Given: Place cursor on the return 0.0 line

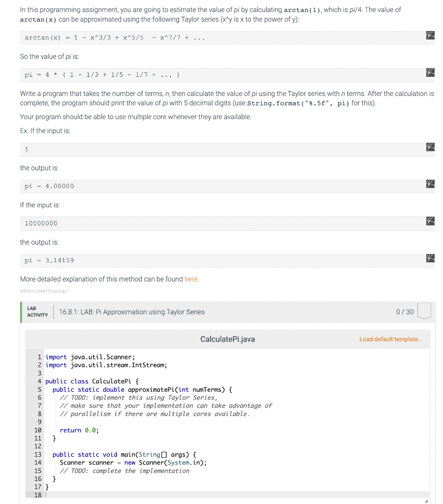Looking at the screenshot, I should (79, 430).
